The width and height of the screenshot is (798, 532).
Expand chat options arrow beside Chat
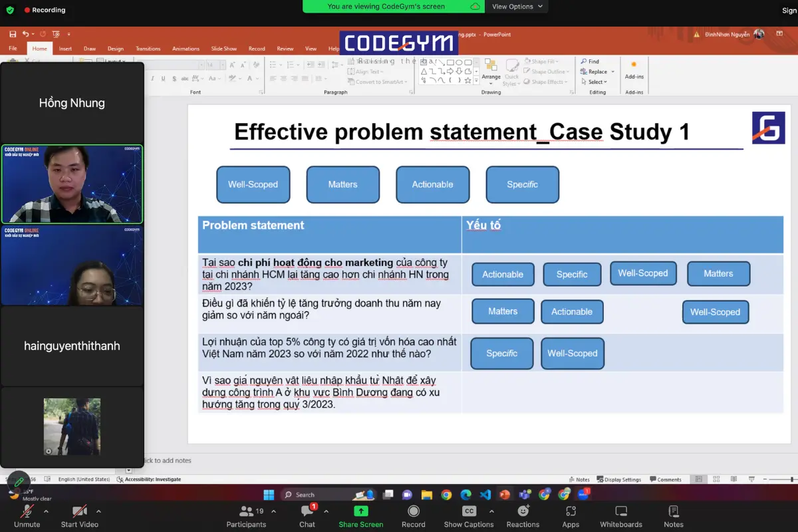click(x=326, y=511)
